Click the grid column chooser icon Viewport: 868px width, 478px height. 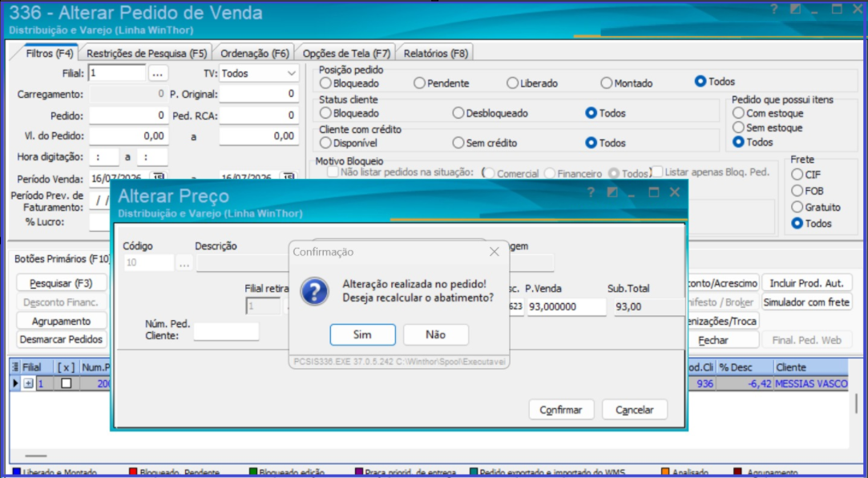point(15,367)
